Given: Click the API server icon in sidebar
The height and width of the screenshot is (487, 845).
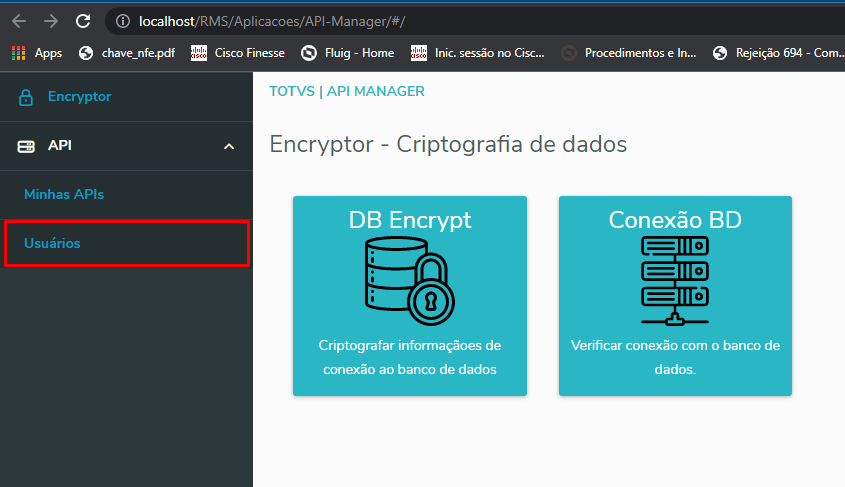Looking at the screenshot, I should click(x=26, y=146).
